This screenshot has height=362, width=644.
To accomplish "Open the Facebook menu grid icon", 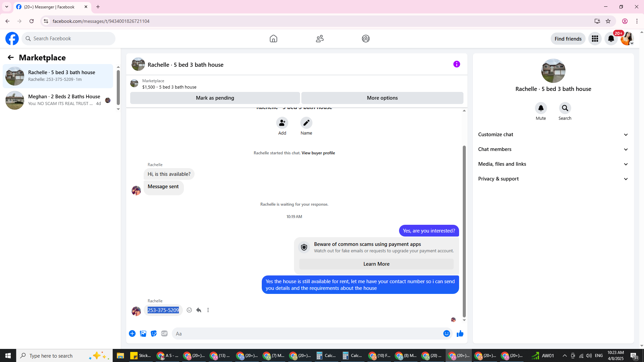I will 595,39.
